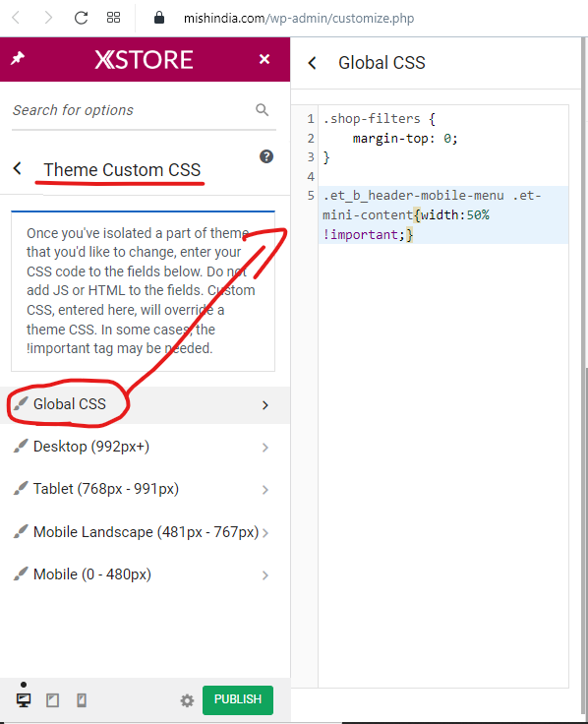The height and width of the screenshot is (724, 588).
Task: Click the brush icon beside Mobile Landscape
Action: pos(21,531)
